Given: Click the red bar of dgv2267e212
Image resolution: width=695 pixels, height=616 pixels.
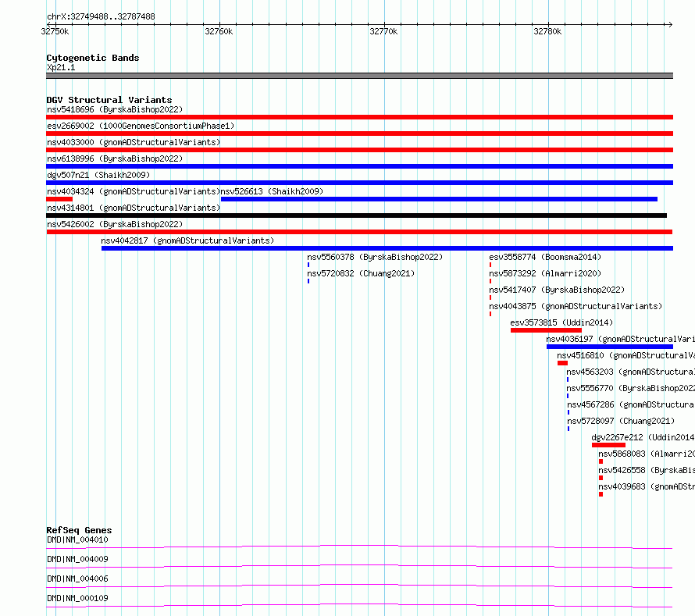Looking at the screenshot, I should point(608,445).
